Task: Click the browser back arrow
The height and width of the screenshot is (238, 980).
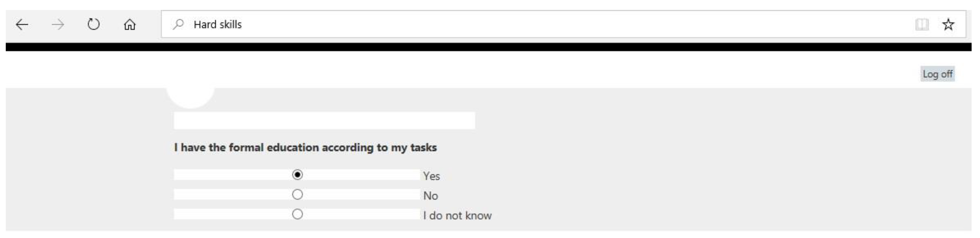Action: [22, 25]
